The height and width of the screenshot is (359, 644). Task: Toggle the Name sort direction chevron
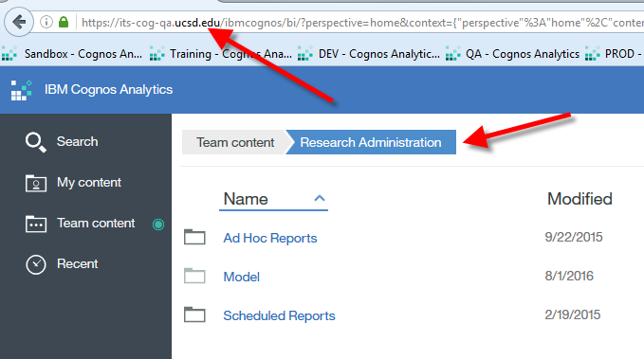320,198
